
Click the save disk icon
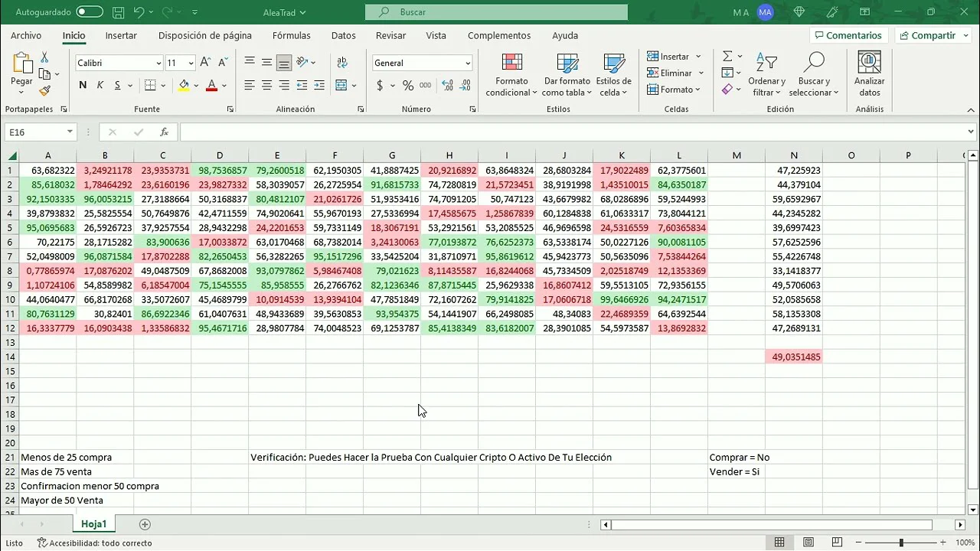pyautogui.click(x=118, y=12)
